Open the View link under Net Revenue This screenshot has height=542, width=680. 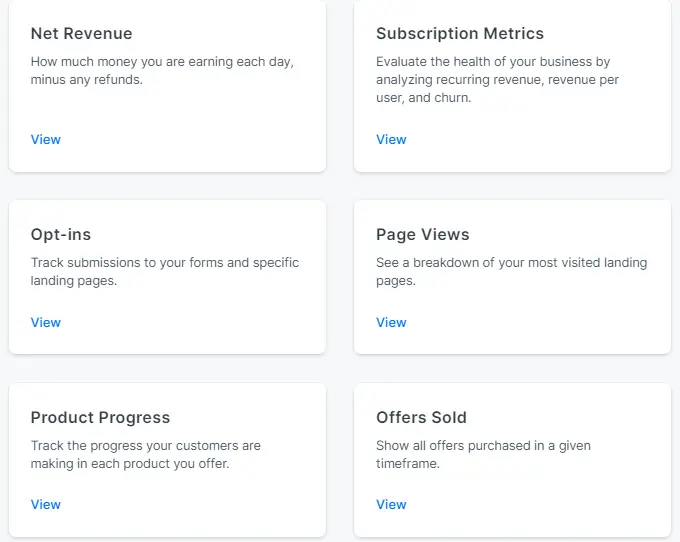46,140
